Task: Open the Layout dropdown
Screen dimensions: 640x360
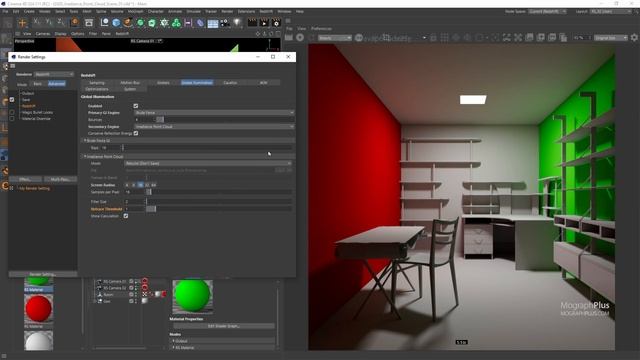Action: 610,11
